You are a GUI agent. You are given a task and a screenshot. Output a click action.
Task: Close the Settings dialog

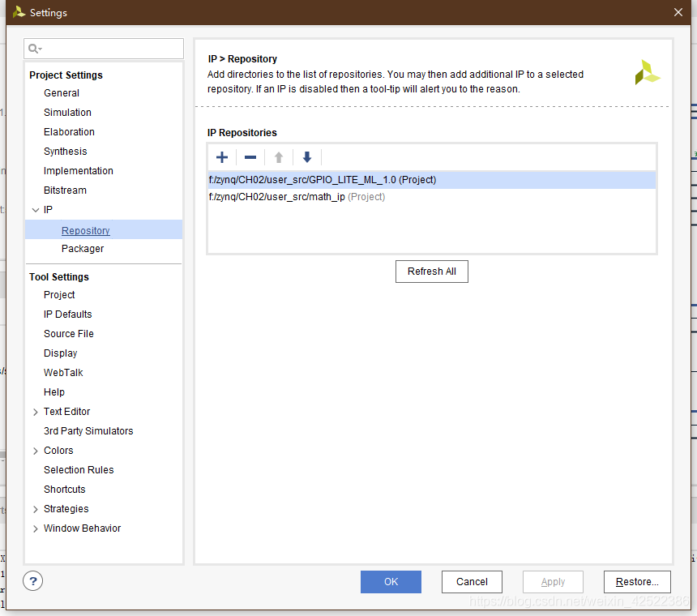678,12
